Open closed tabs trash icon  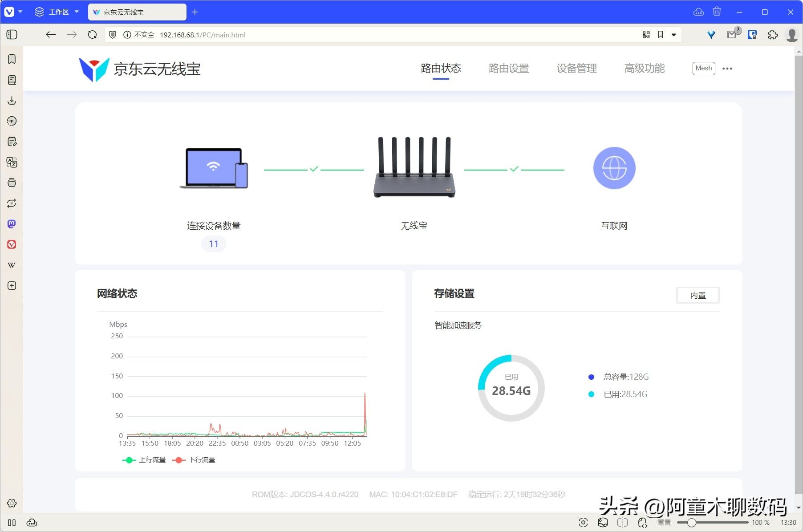point(717,12)
